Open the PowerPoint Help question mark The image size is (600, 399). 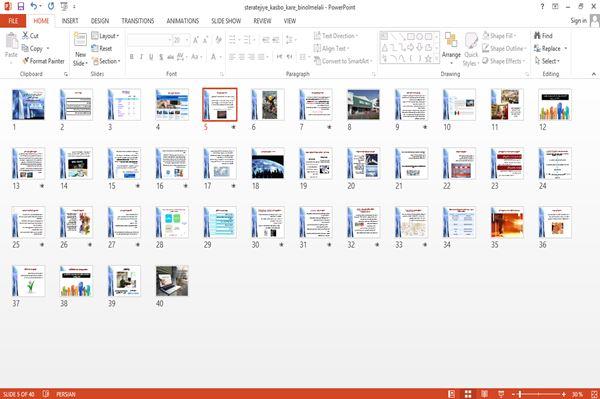coord(542,7)
